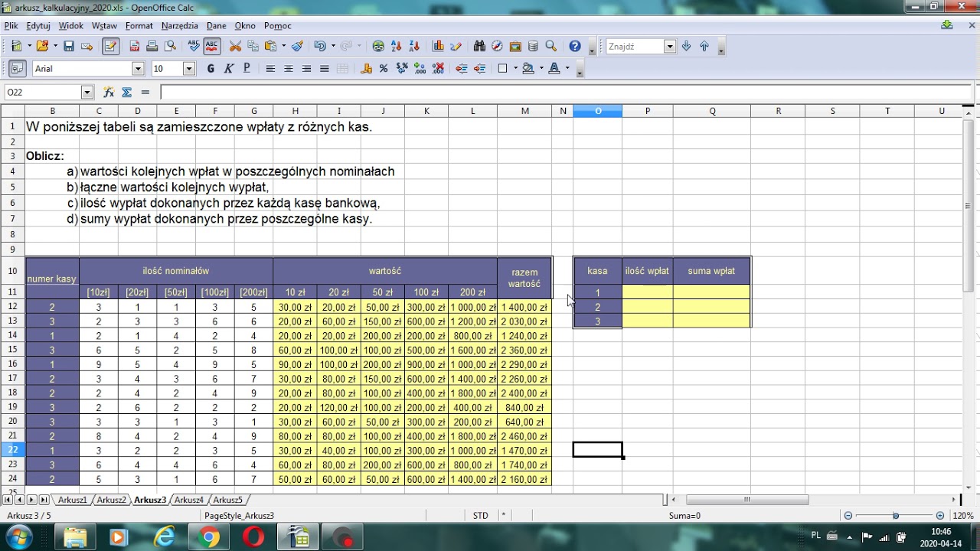Screen dimensions: 980x551
Task: Open the Edytuj menu
Action: (38, 26)
